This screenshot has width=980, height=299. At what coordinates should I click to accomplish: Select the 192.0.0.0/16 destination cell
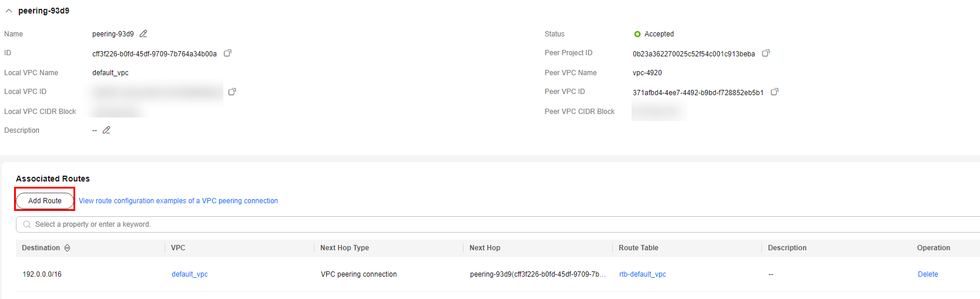(42, 274)
